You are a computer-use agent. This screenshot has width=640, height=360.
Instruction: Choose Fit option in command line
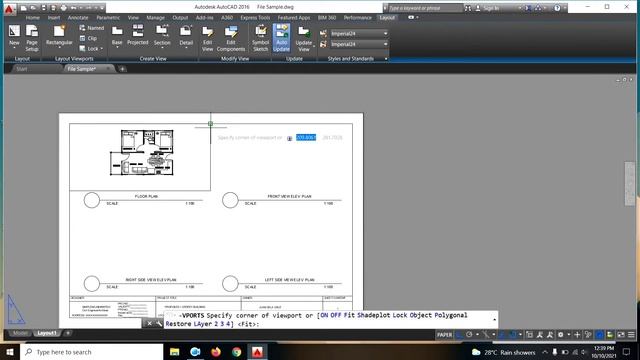coord(349,315)
